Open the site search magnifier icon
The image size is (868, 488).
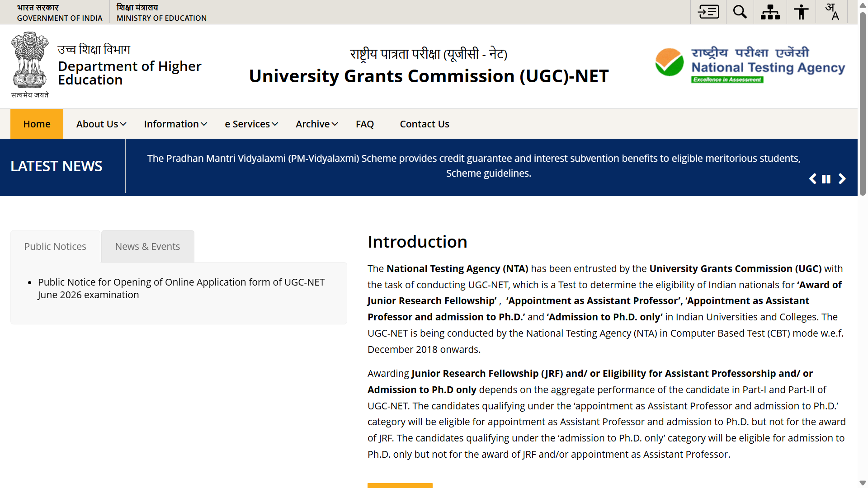[740, 12]
